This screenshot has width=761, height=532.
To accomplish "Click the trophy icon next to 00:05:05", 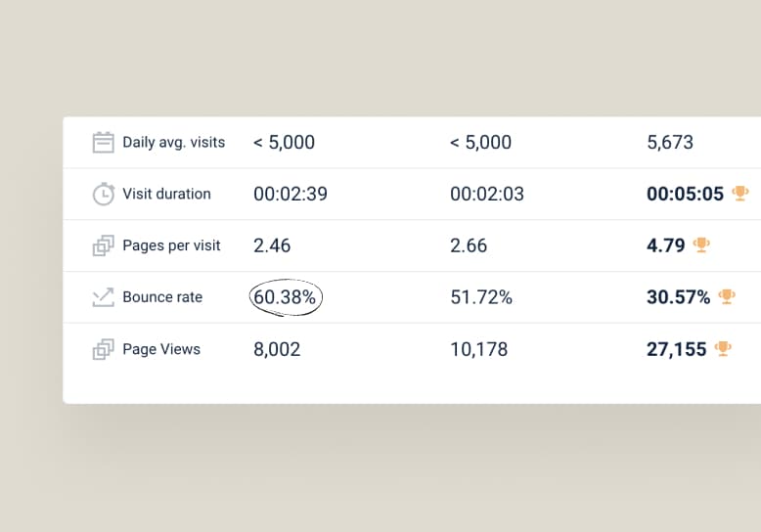I will point(740,194).
